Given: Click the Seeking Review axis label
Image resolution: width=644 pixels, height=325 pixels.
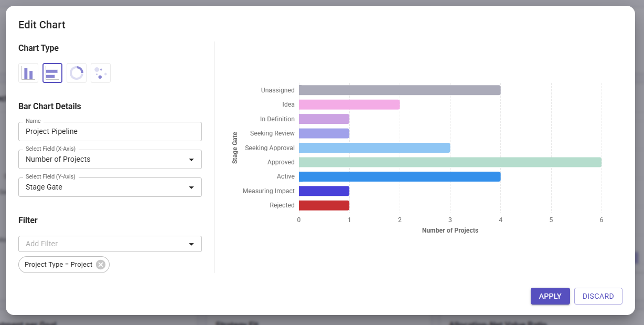Looking at the screenshot, I should 272,133.
